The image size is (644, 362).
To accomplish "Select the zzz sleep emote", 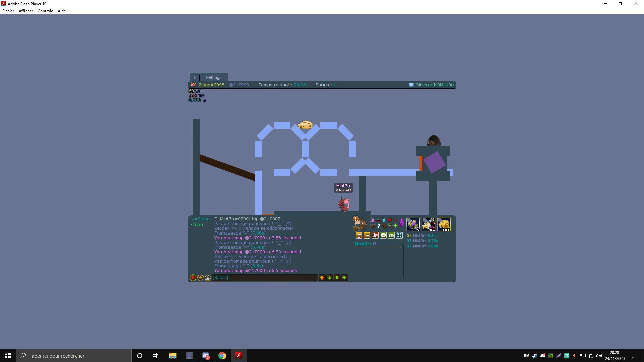I will [379, 226].
